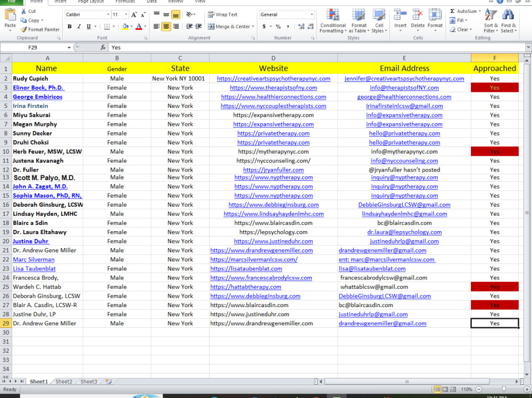Open the font size dropdown
The width and height of the screenshot is (532, 398).
(126, 14)
